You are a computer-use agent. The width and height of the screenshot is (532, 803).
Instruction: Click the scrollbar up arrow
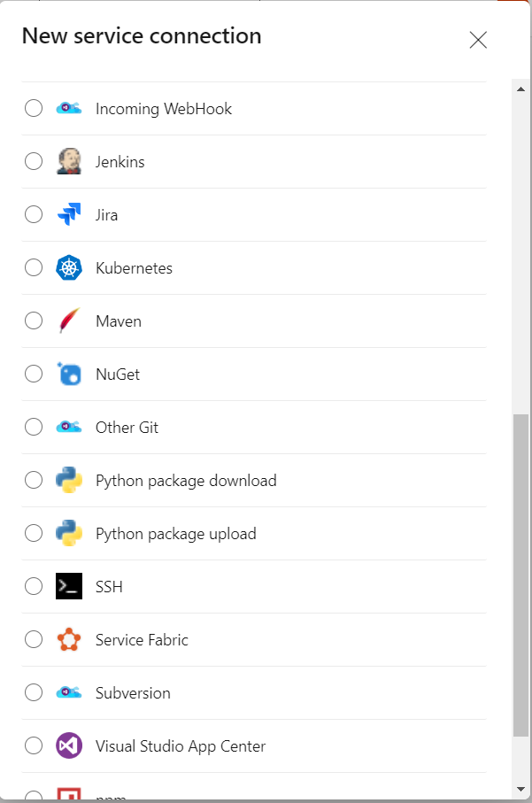(520, 87)
